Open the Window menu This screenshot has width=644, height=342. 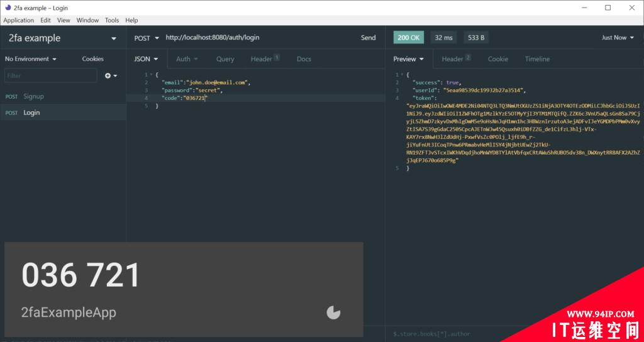[x=87, y=20]
